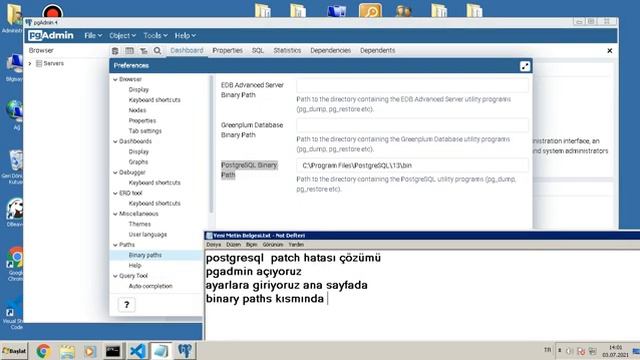Image resolution: width=640 pixels, height=360 pixels.
Task: Open the Help menu in pgAdmin
Action: 185,36
